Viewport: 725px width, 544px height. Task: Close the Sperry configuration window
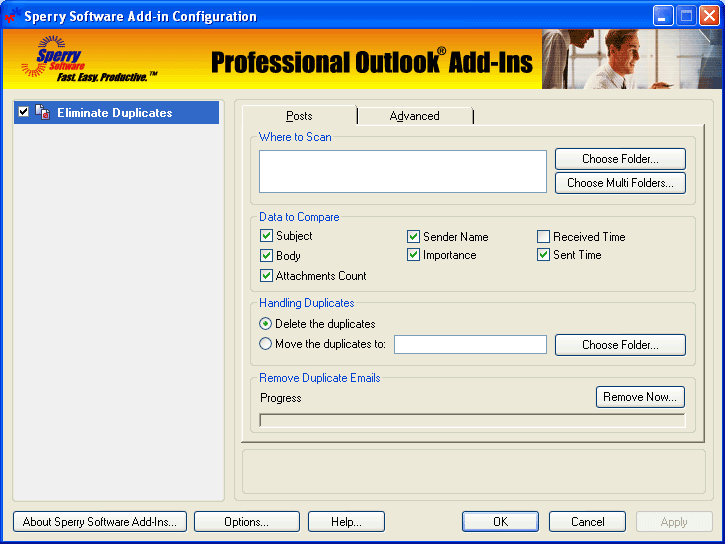click(709, 16)
